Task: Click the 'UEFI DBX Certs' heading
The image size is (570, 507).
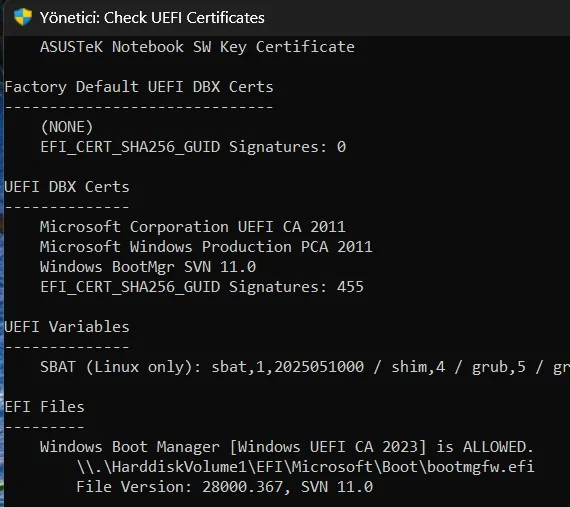Action: pyautogui.click(x=67, y=187)
